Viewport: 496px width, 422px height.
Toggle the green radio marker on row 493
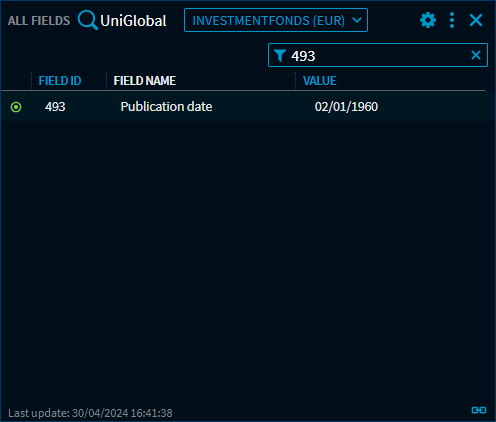point(16,107)
